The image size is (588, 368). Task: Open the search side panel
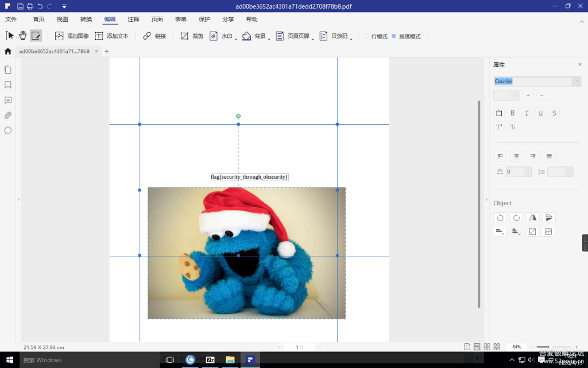coord(8,131)
